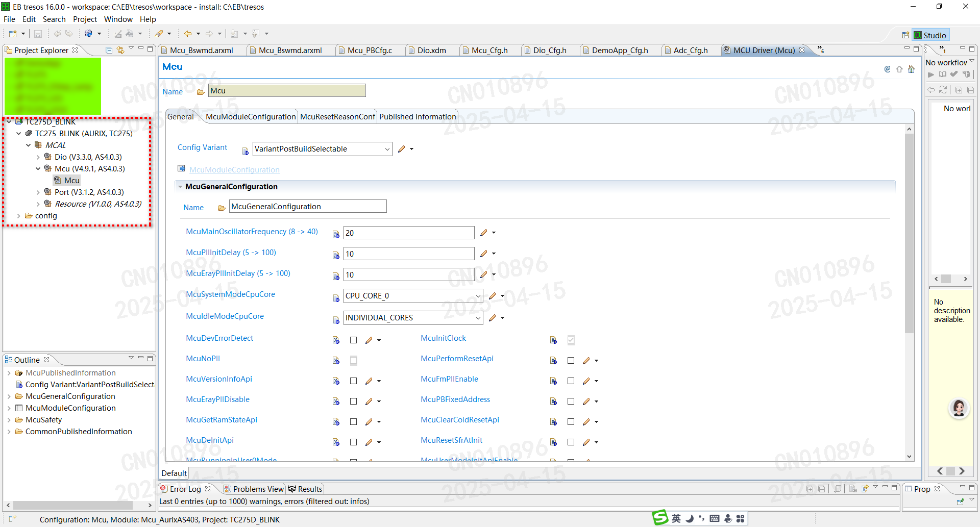The height and width of the screenshot is (527, 980).
Task: Toggle Link with Editor in Project Explorer
Action: click(120, 50)
